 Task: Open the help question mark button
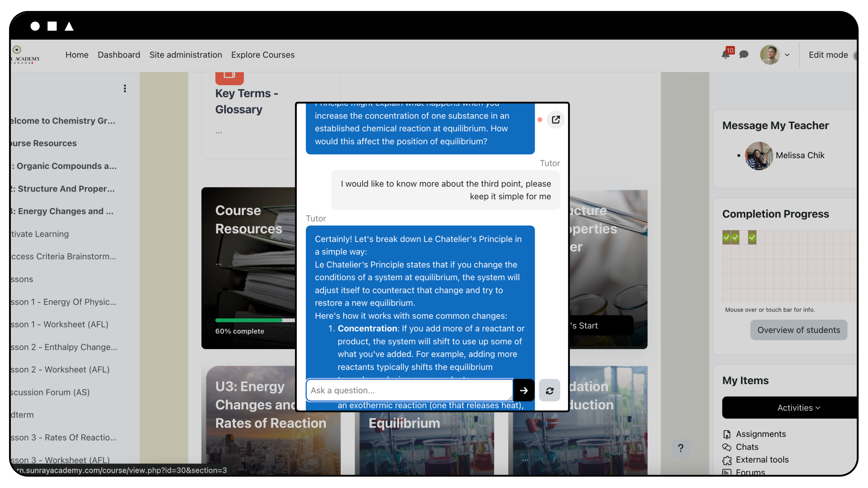coord(680,448)
